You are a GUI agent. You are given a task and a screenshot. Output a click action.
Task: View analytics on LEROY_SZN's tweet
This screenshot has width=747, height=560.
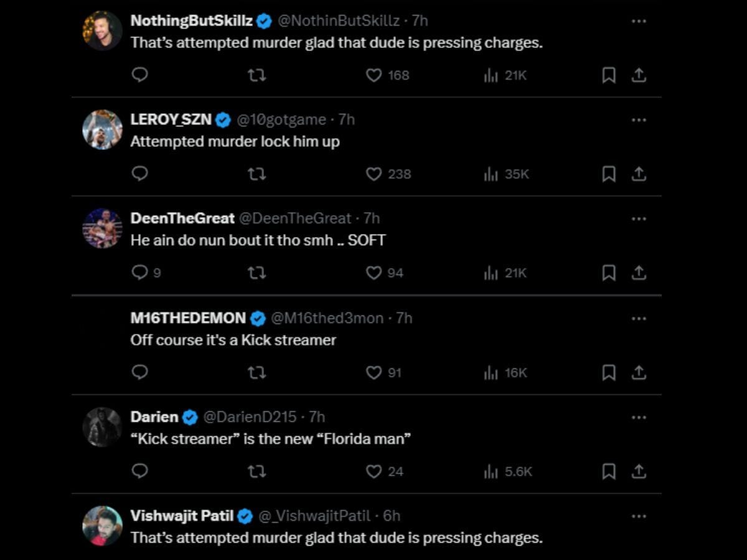click(491, 174)
